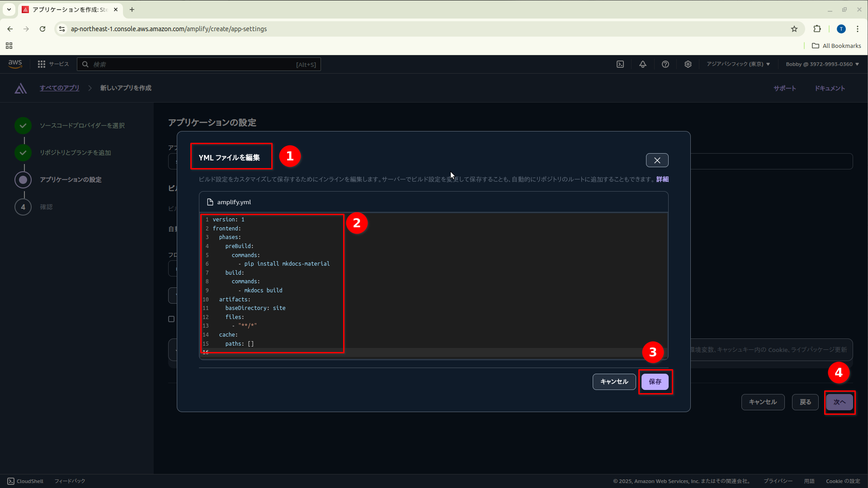Open Chrome's three-dot menu
The height and width of the screenshot is (488, 868).
(x=857, y=28)
